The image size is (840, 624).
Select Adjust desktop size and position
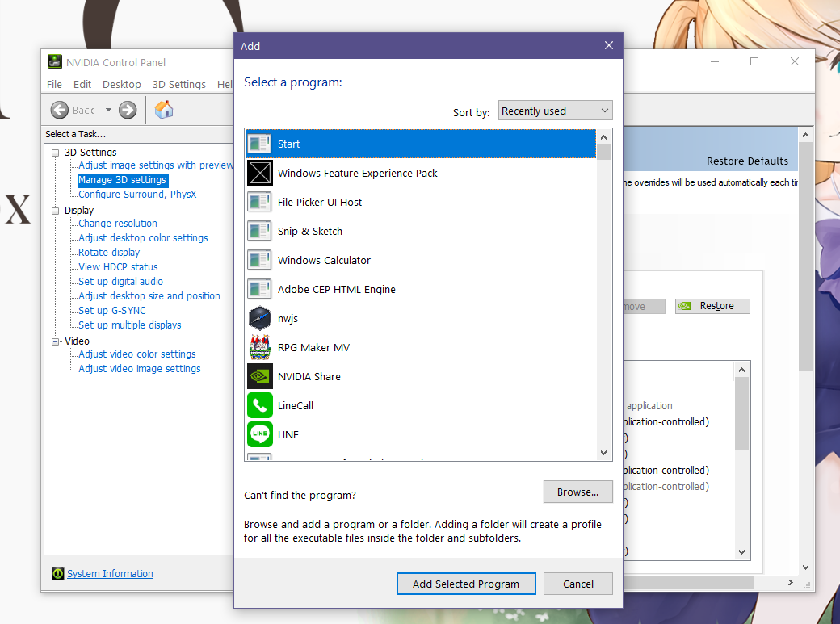coord(149,295)
